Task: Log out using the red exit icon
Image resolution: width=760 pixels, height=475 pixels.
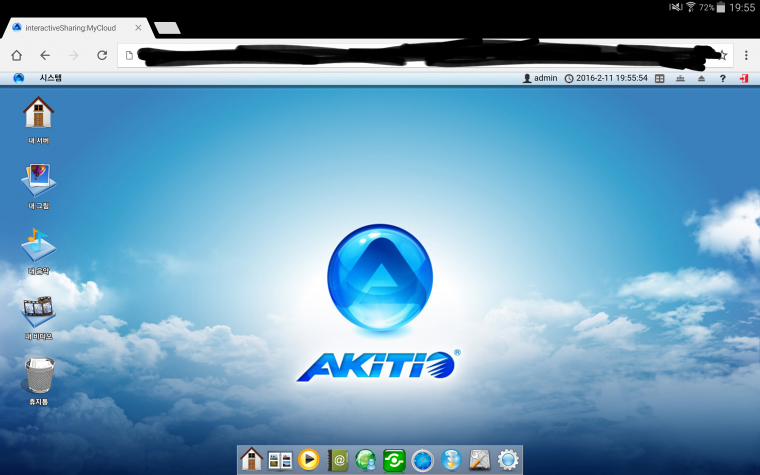Action: tap(744, 79)
